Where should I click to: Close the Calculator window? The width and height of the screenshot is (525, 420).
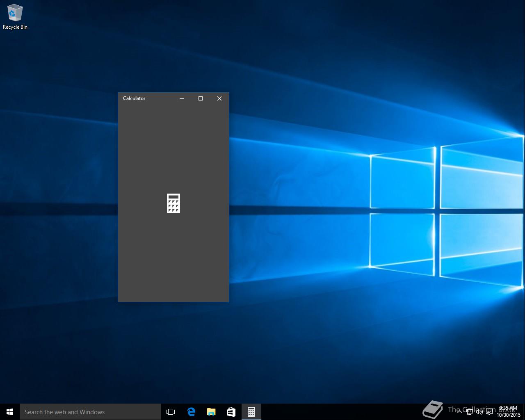(x=219, y=98)
